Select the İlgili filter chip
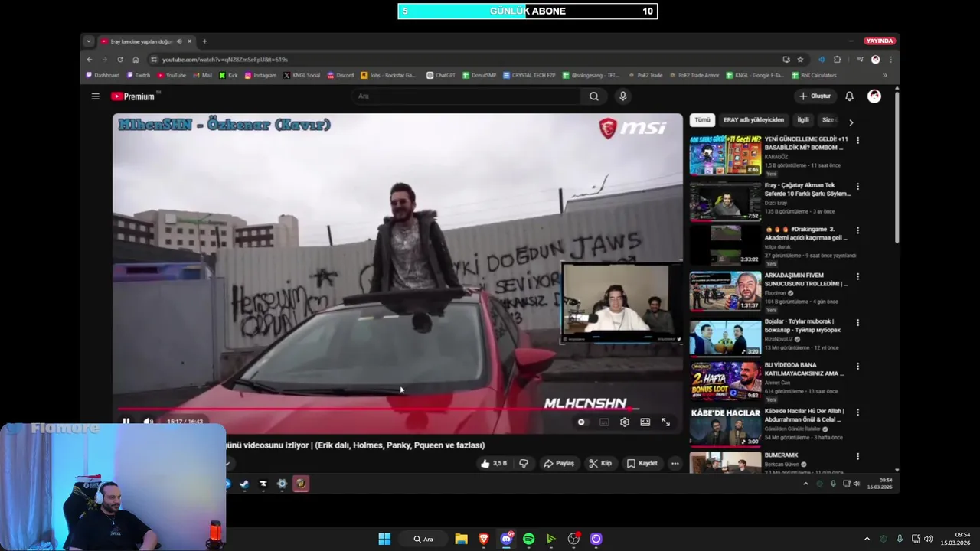 point(803,120)
